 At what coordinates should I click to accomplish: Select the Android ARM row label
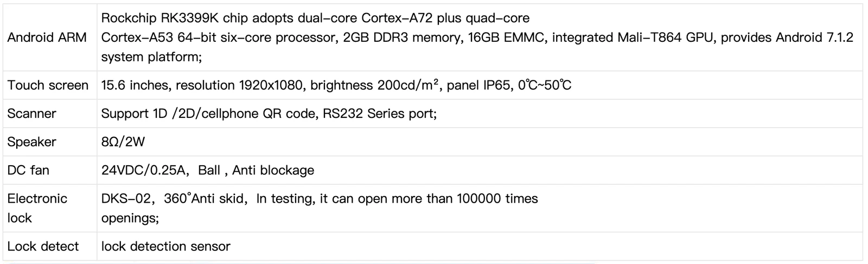pos(47,37)
